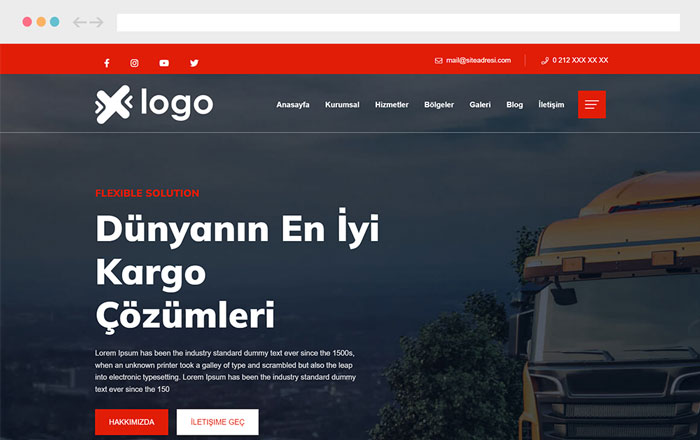Click the browser back arrow
Viewport: 700px width, 440px height.
[80, 22]
